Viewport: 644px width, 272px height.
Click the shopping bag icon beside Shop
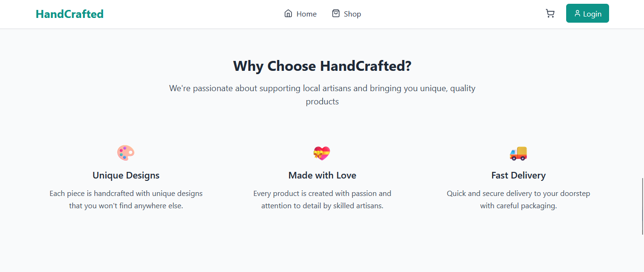(x=335, y=14)
